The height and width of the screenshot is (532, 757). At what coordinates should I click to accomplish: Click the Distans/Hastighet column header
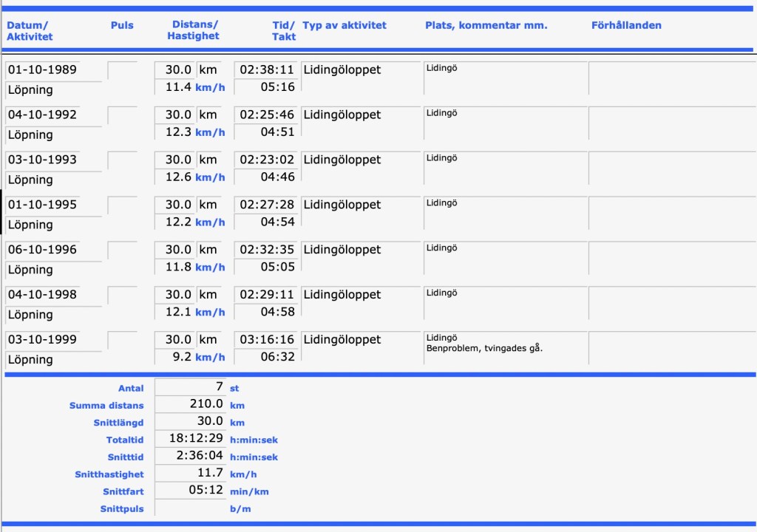[195, 30]
